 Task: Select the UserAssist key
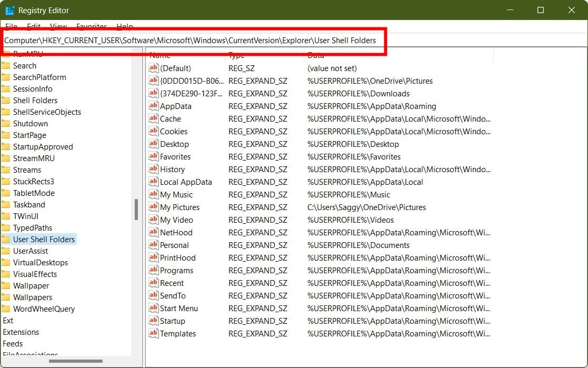click(31, 251)
